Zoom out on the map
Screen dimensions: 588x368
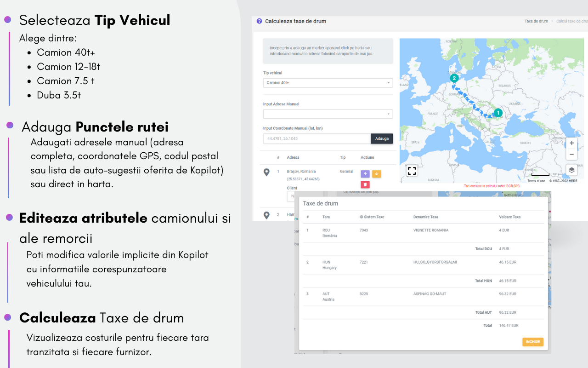coord(571,155)
